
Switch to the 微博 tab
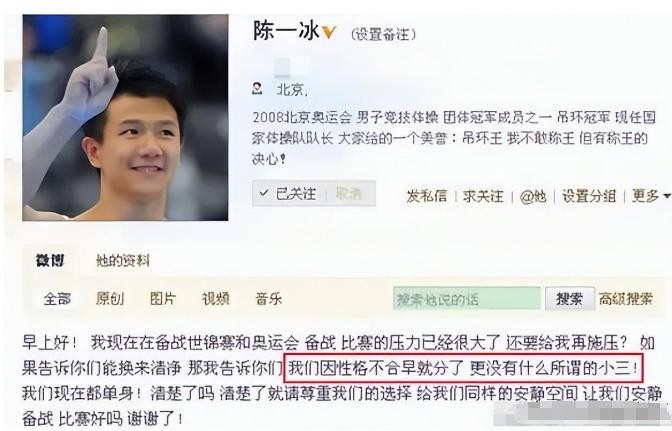pos(50,260)
